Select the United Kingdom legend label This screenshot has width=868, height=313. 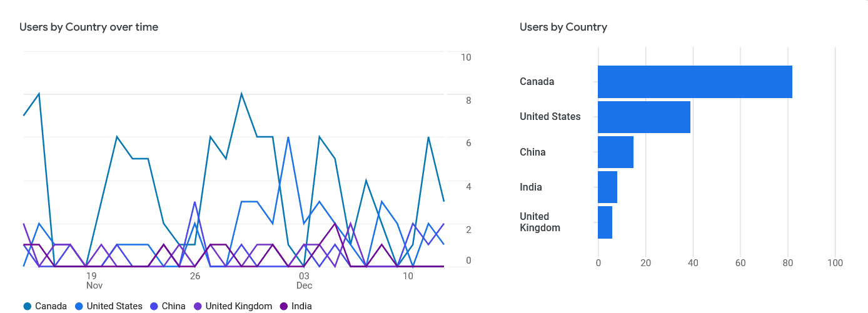click(239, 306)
